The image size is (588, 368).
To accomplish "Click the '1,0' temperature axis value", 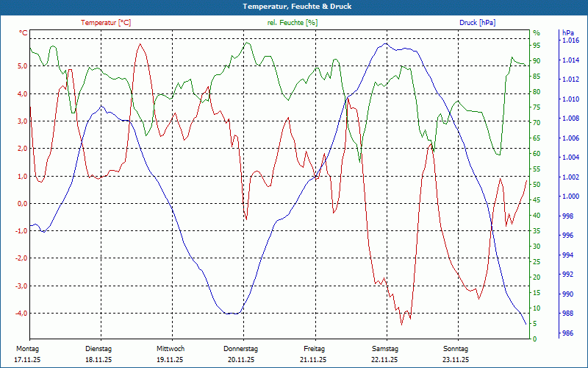I will [x=24, y=176].
